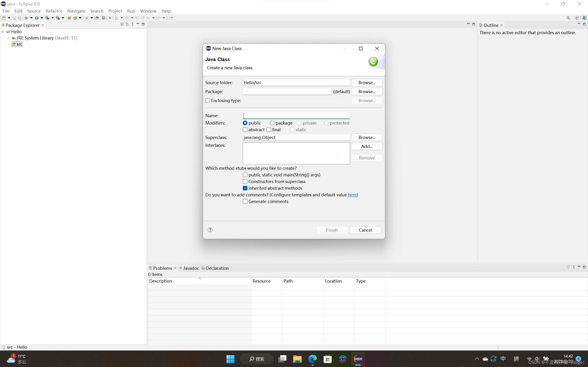Enable the public static void main checkbox
This screenshot has height=367, width=588.
point(245,175)
